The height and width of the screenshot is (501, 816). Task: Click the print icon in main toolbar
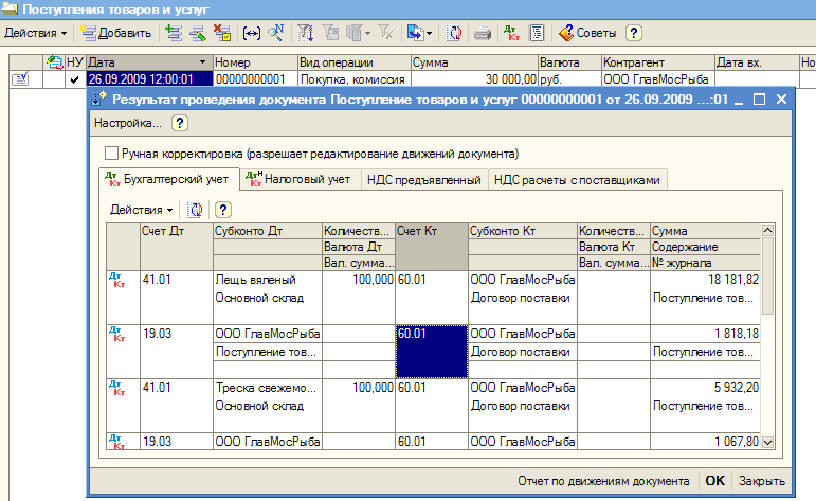482,33
